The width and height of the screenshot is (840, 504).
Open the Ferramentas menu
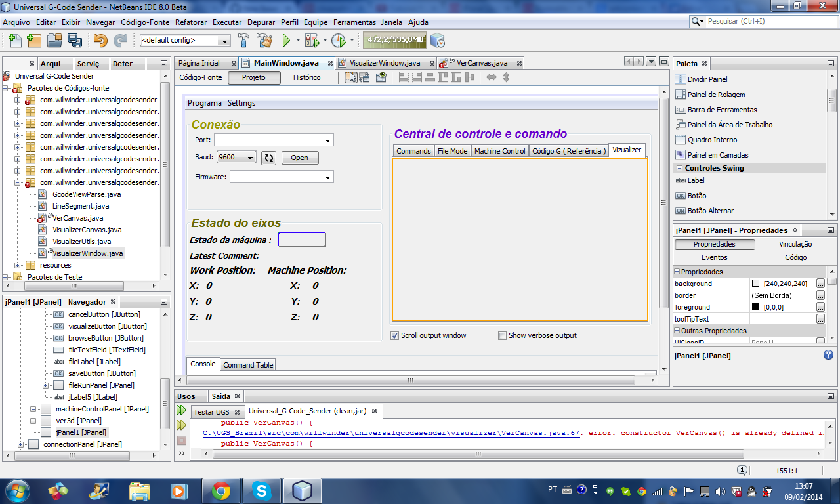coord(354,22)
